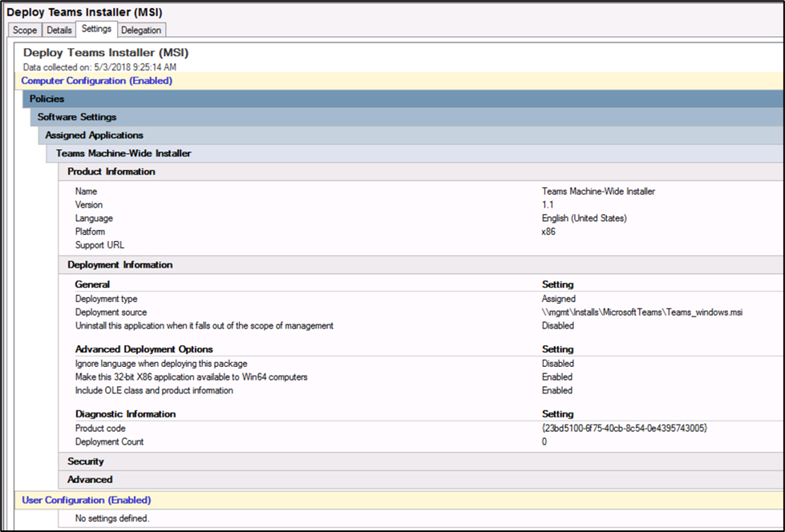785x532 pixels.
Task: Click the Setting header beside General
Action: point(558,284)
